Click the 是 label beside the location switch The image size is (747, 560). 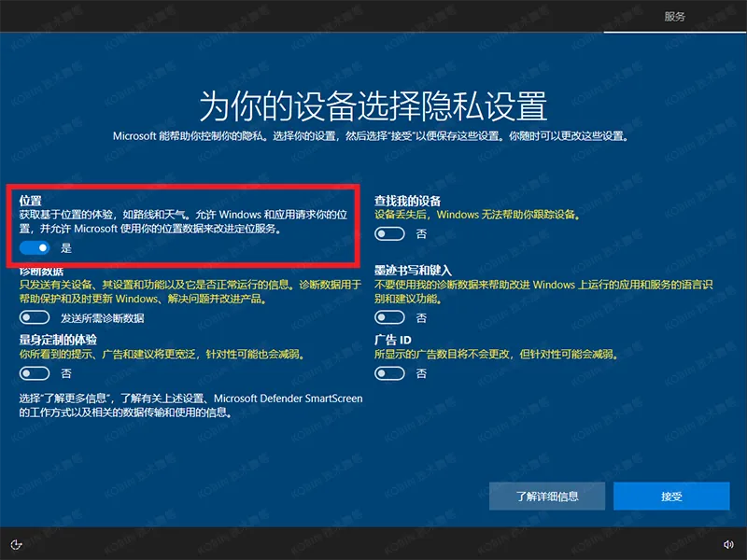tap(64, 247)
